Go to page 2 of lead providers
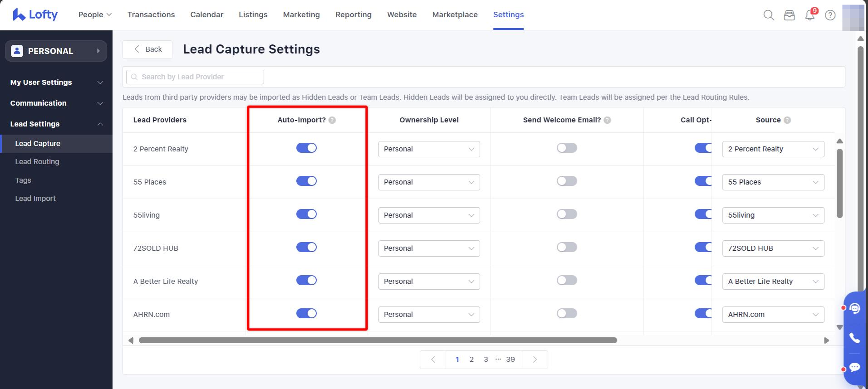This screenshot has width=868, height=389. [x=471, y=360]
